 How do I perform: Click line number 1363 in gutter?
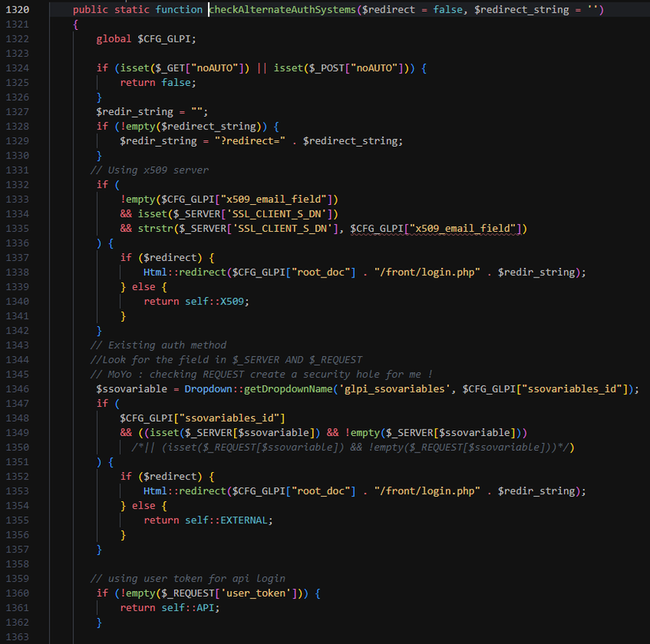pyautogui.click(x=17, y=637)
